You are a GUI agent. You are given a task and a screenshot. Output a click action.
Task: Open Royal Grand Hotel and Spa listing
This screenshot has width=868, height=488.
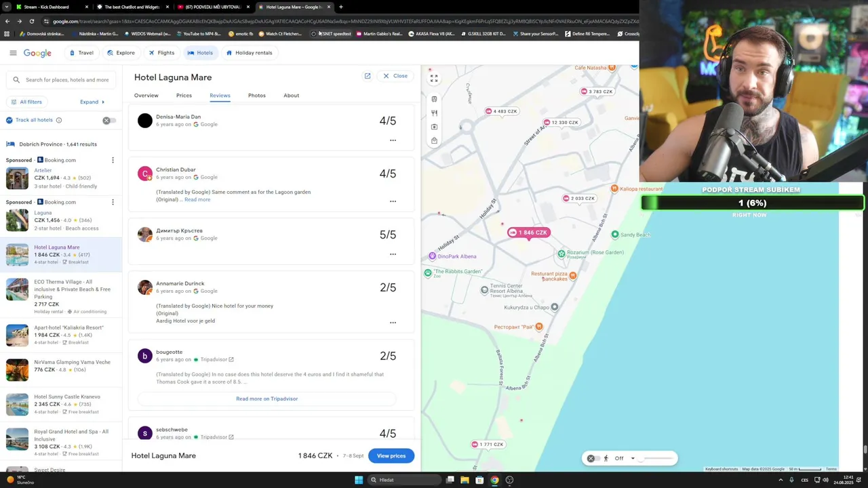click(61, 442)
